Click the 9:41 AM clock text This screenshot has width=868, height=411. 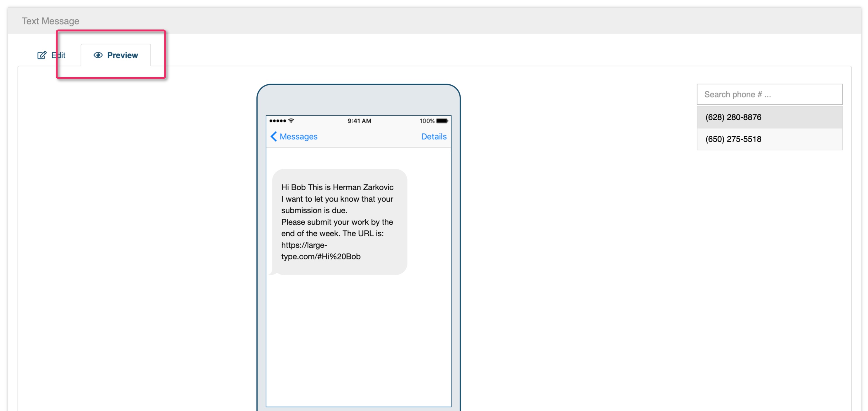click(359, 121)
